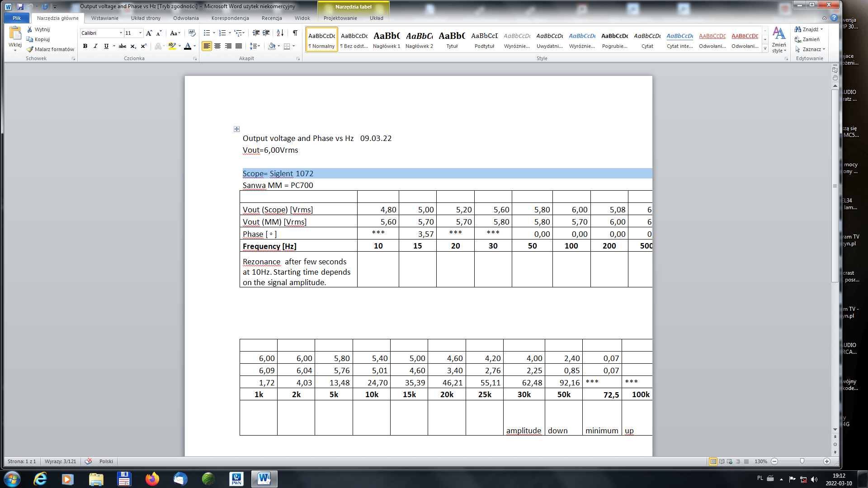Open the Układ strony (Page Layout) tab
Viewport: 868px width, 488px height.
coord(146,18)
